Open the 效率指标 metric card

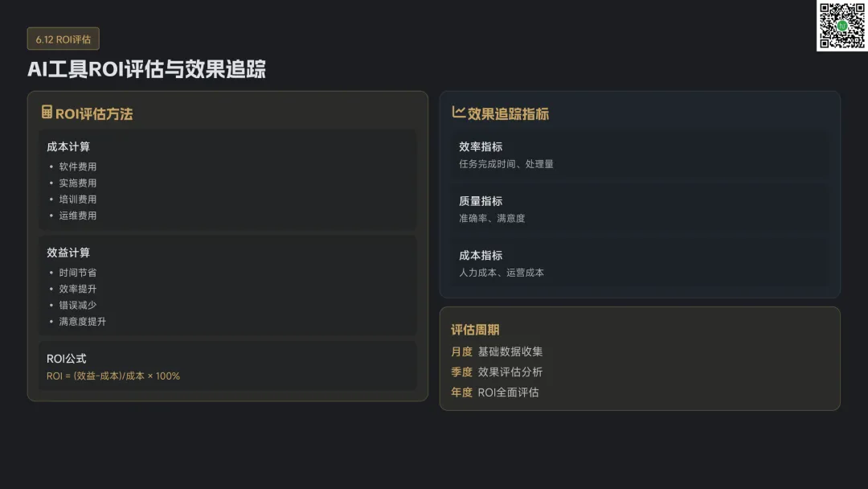[639, 154]
